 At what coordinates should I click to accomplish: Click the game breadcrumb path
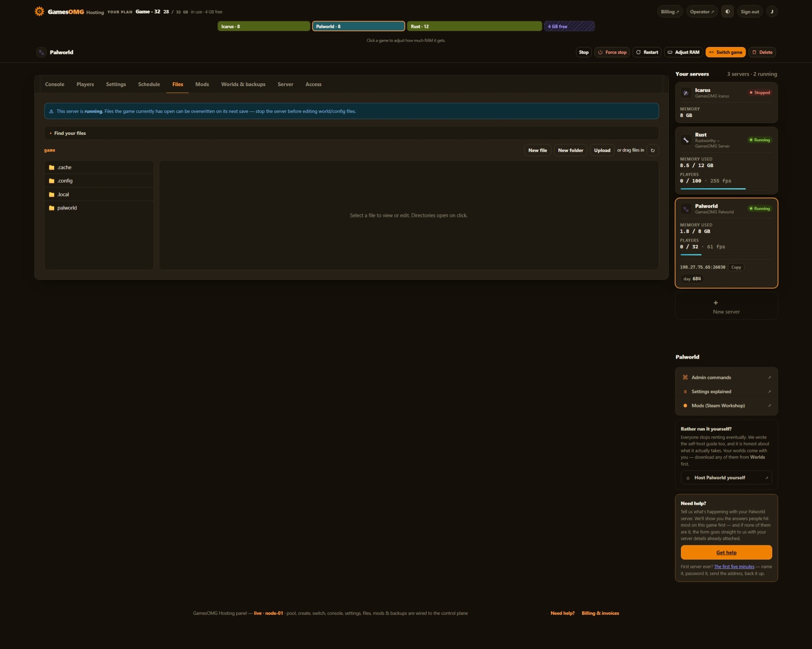(49, 150)
